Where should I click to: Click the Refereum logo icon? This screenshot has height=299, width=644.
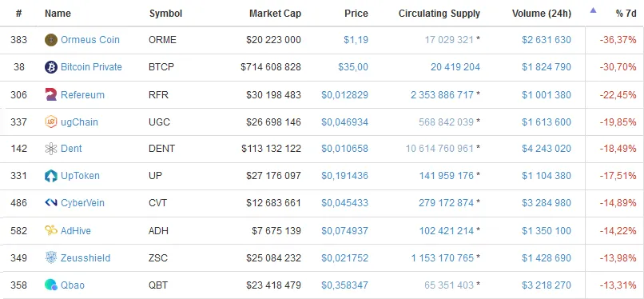(x=51, y=94)
